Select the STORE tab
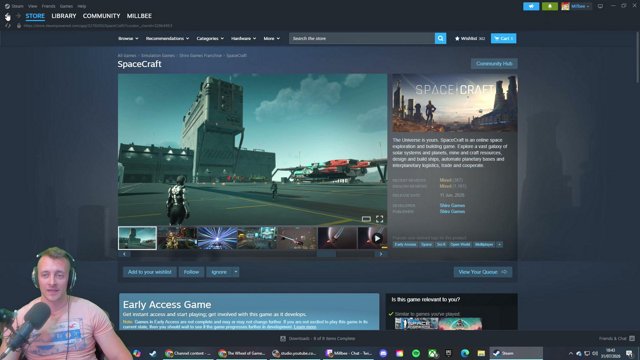Viewport: 640px width, 360px height. point(35,16)
